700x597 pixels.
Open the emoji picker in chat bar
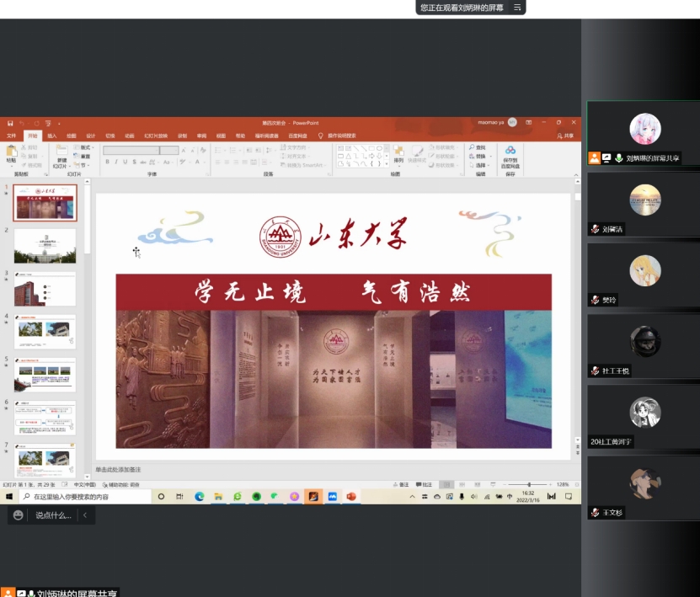[19, 515]
